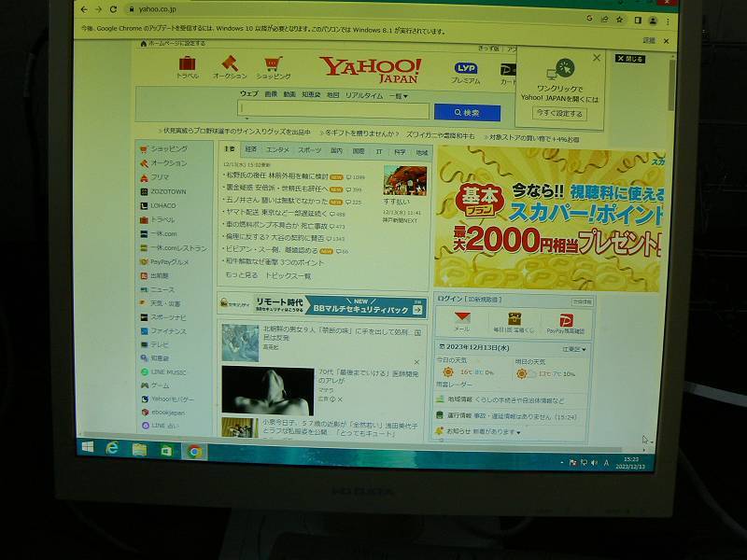Bookmark this page with the star icon
747x560 pixels.
(619, 20)
